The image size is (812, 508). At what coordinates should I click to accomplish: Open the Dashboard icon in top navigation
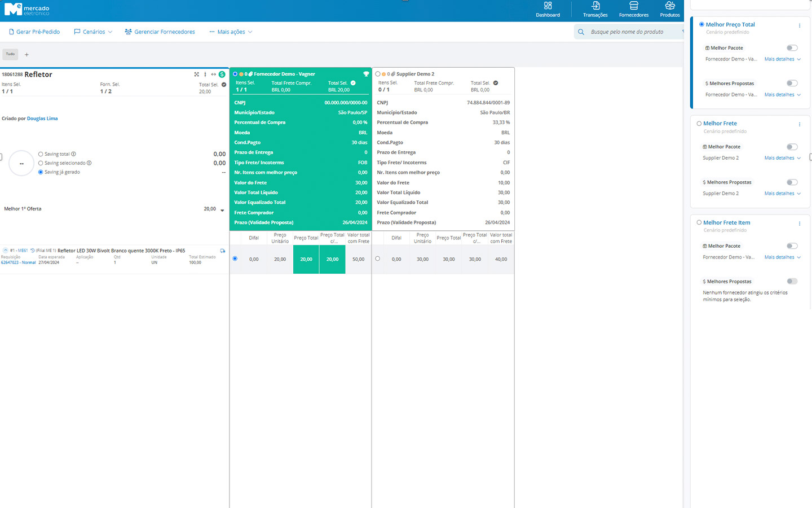[x=548, y=6]
